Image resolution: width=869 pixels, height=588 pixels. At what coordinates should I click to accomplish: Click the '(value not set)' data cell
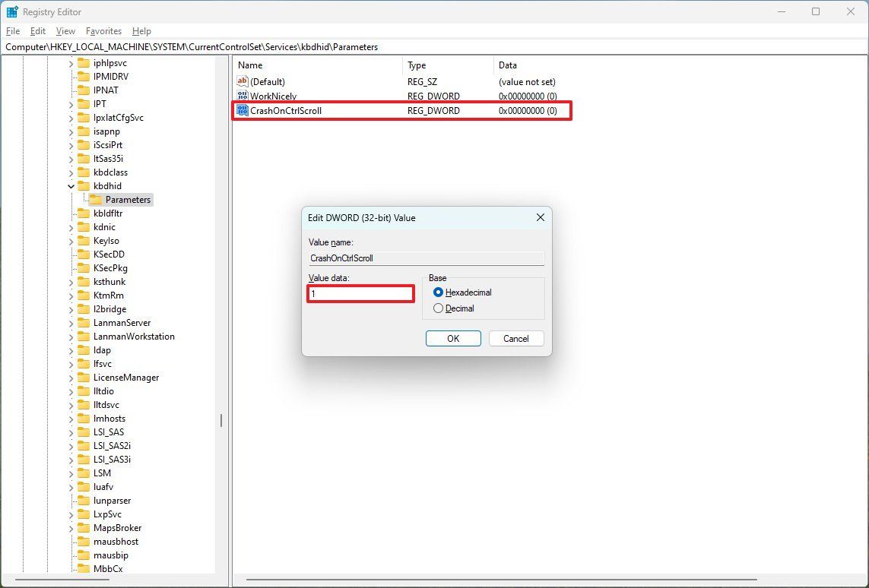[527, 81]
